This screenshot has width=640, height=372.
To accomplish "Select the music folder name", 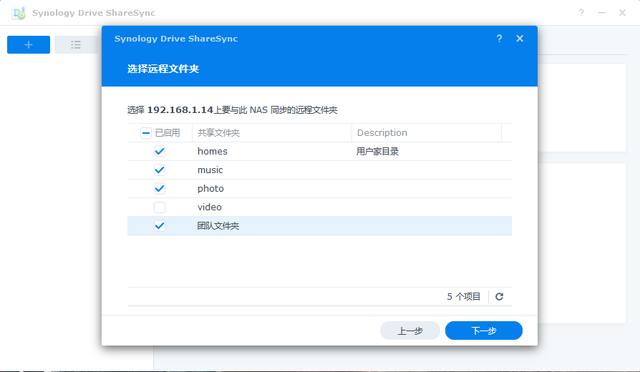I will pyautogui.click(x=210, y=170).
